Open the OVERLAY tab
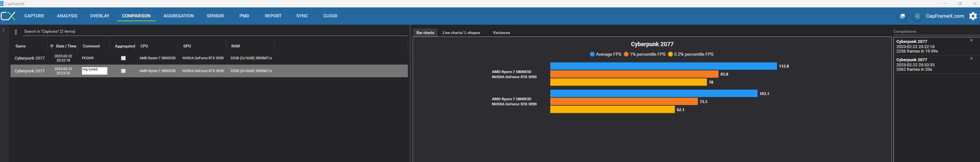980x162 pixels. click(x=100, y=16)
